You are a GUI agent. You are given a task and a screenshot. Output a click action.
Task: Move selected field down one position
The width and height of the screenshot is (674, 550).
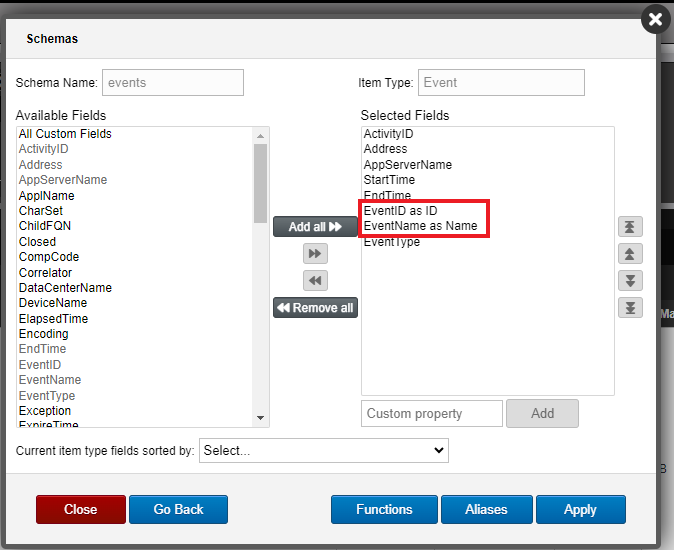[x=630, y=281]
